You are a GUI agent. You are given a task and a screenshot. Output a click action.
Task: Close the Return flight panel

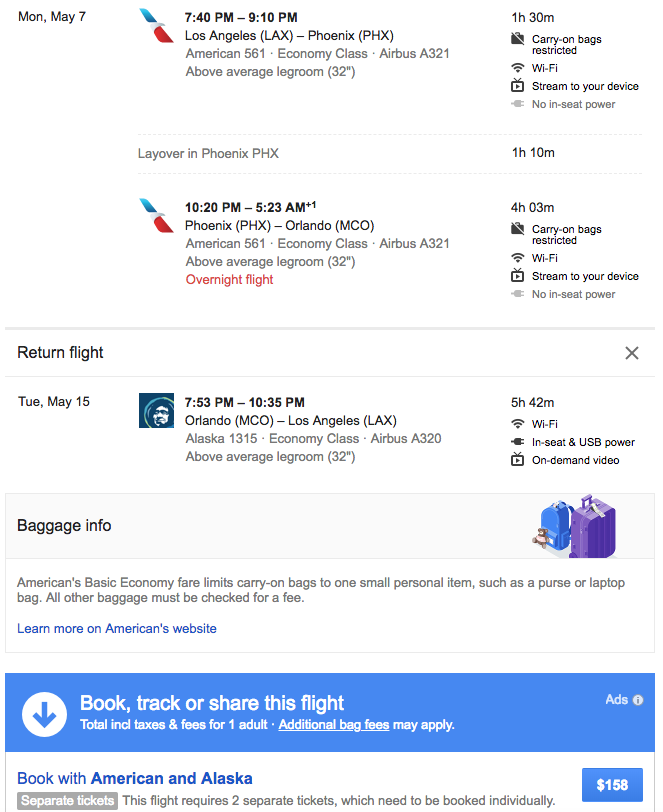tap(632, 353)
